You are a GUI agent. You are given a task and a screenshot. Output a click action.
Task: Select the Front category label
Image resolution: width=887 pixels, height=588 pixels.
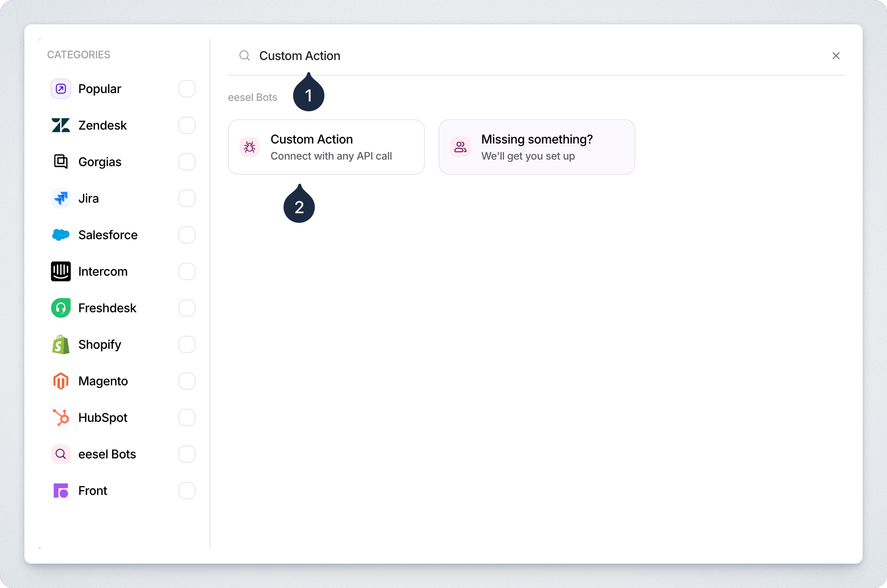click(x=93, y=491)
